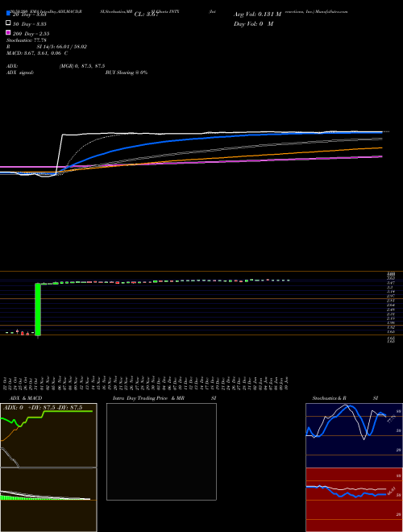
Task: Click the 'ADX: 0 +DY: 87.5 -DY: 87.5' header
Action: [43, 408]
